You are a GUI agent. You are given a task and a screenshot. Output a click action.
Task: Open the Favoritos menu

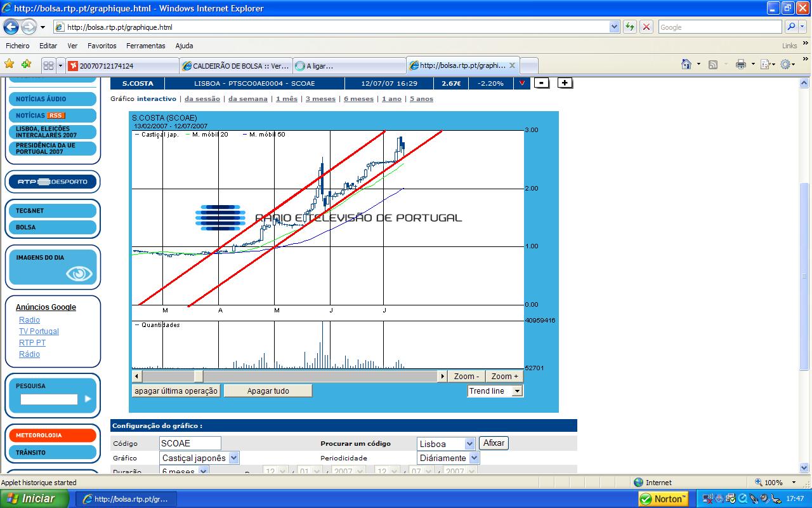click(102, 46)
